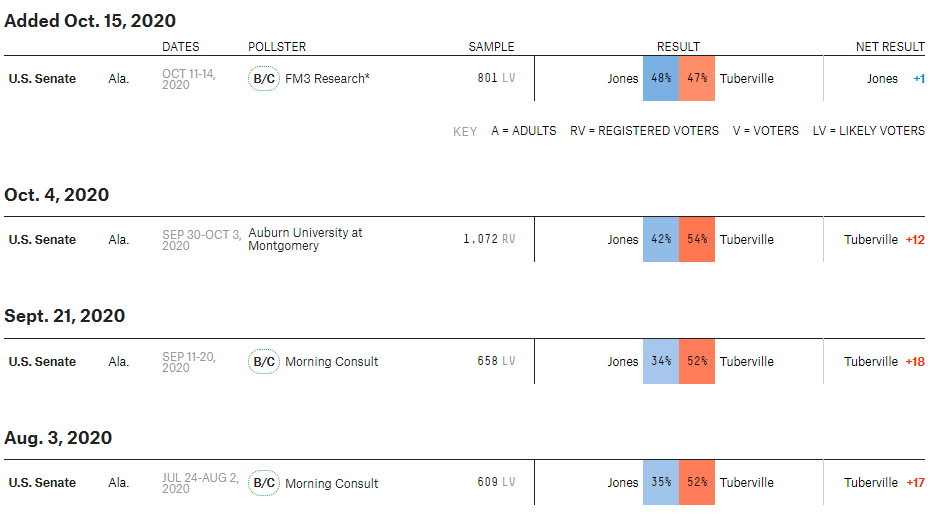Click Jones 48% blue result bar
Viewport: 949px width, 526px height.
click(661, 78)
